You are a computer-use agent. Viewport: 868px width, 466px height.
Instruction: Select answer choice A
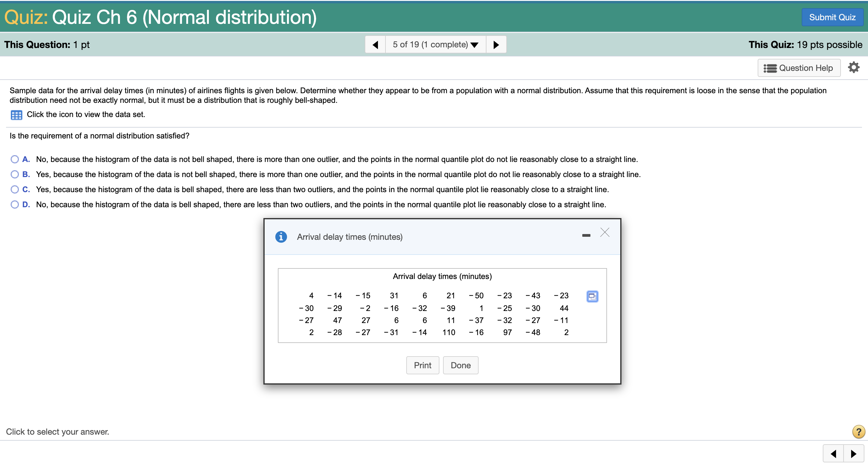click(15, 159)
